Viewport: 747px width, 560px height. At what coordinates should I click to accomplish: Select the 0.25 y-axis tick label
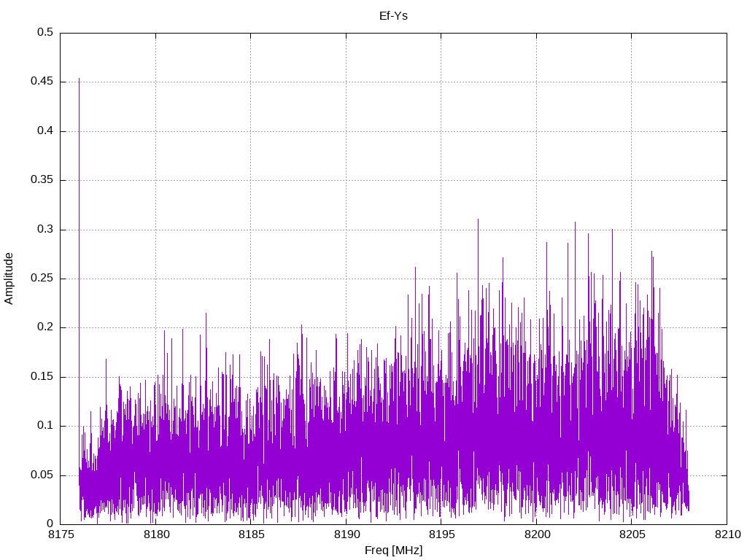(x=42, y=279)
